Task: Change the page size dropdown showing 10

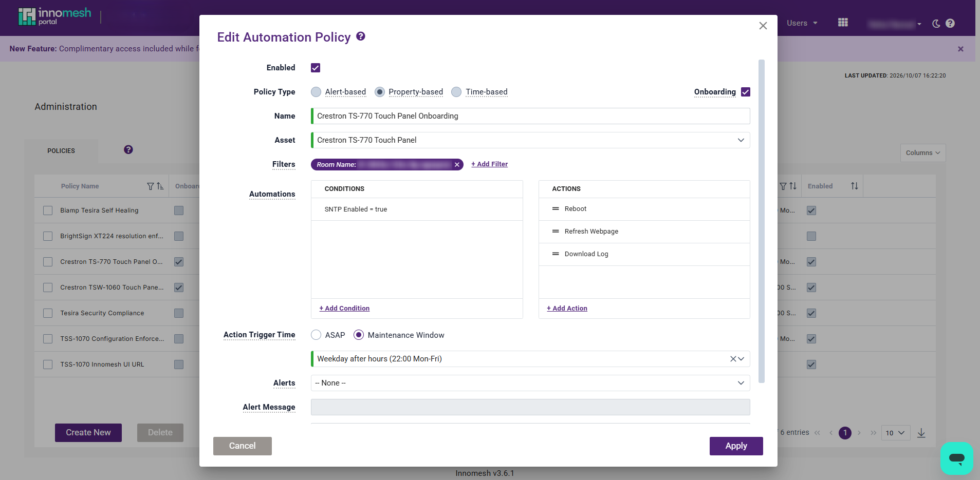Action: coord(896,433)
